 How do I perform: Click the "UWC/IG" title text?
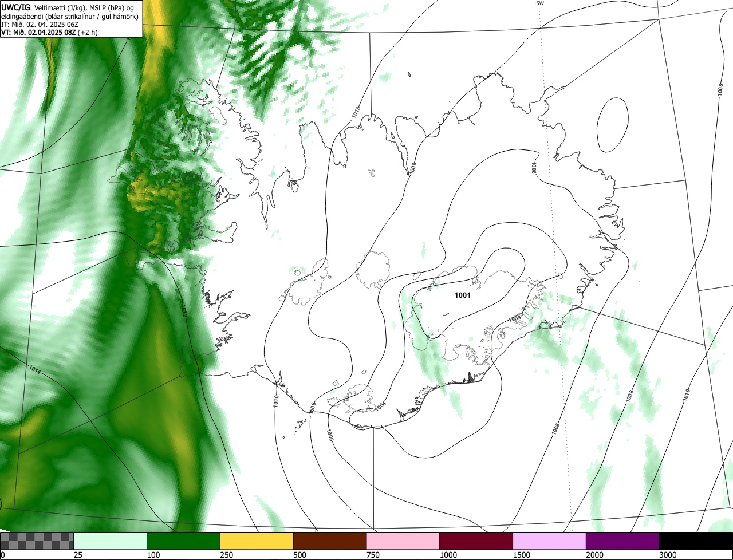pos(15,7)
